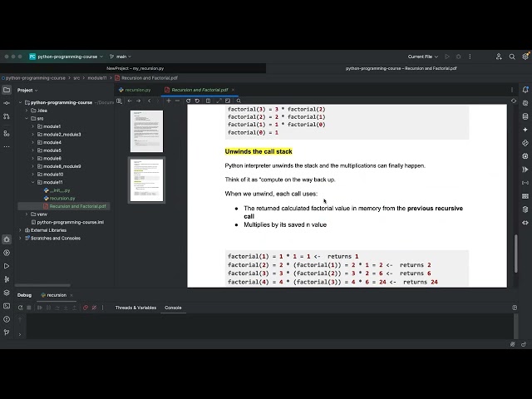Toggle Mute Breakpoints icon
The image size is (532, 399).
click(94, 308)
